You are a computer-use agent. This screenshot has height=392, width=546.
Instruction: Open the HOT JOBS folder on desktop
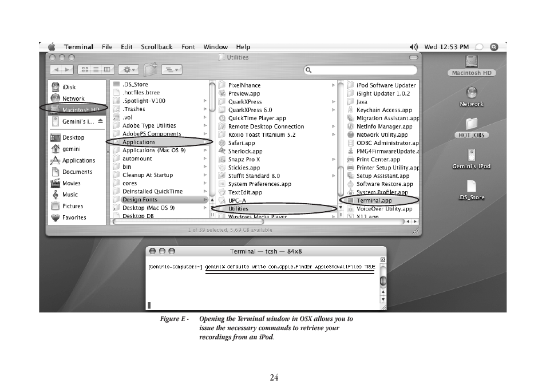click(x=472, y=128)
